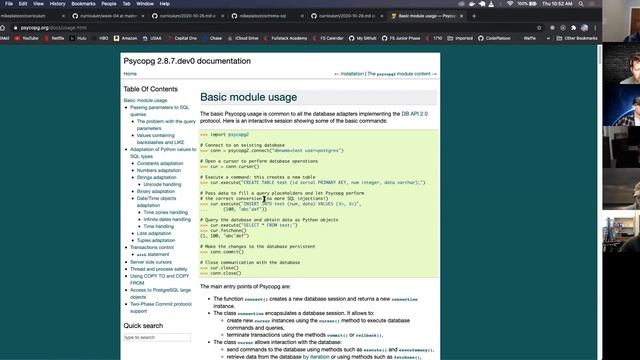Open the Netflix bookmark
The height and width of the screenshot is (360, 640).
[55, 38]
